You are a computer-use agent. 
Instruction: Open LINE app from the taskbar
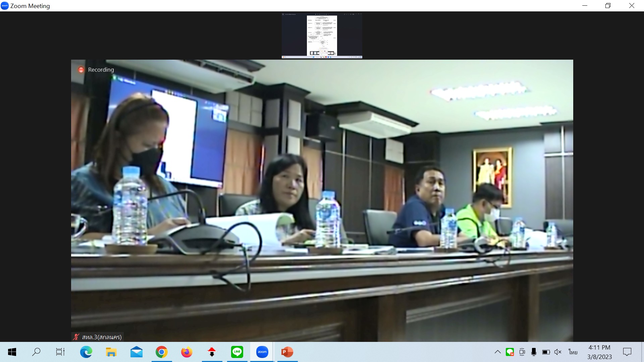[237, 352]
